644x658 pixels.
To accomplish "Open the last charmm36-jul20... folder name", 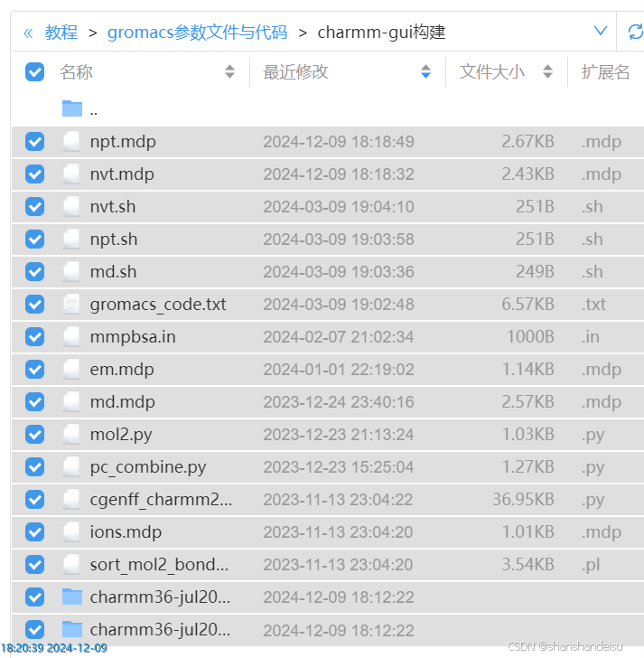I will [160, 629].
